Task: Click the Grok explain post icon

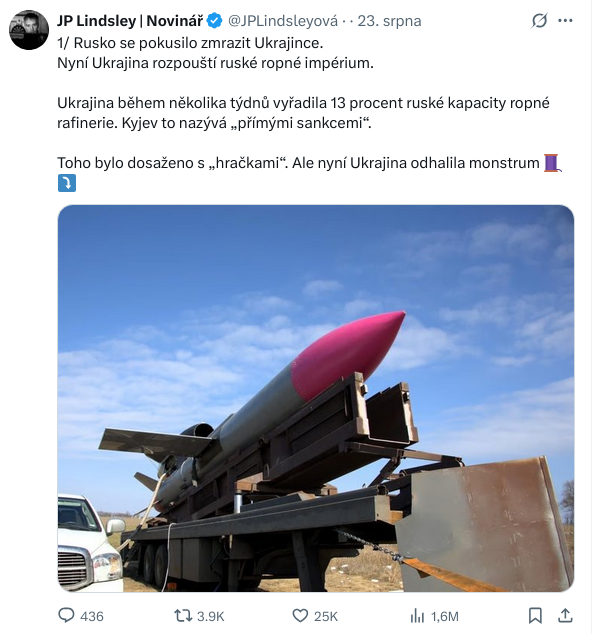Action: [x=539, y=21]
